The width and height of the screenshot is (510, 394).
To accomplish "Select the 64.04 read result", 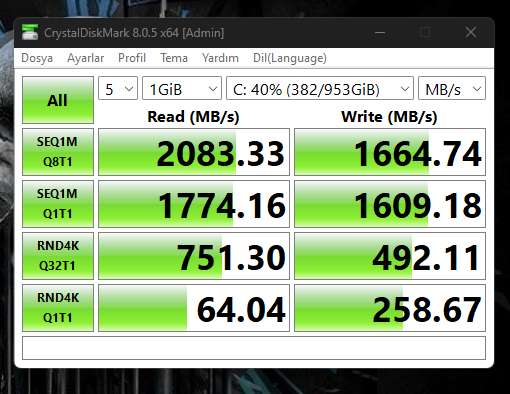I will pyautogui.click(x=194, y=308).
